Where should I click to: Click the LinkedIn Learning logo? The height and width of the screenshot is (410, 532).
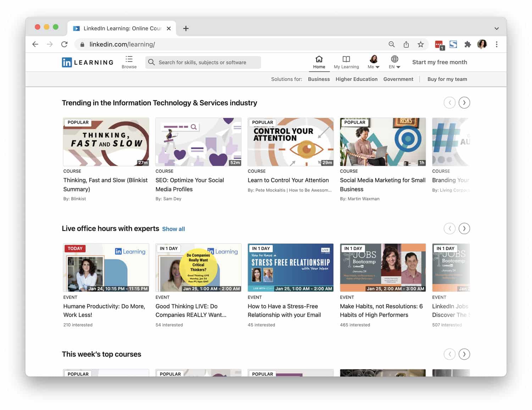[x=88, y=62]
